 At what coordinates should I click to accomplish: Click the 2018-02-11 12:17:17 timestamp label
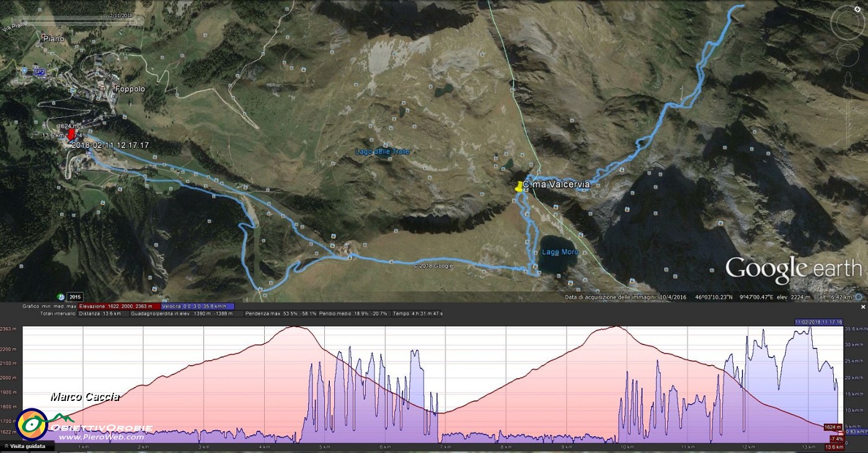pos(110,146)
